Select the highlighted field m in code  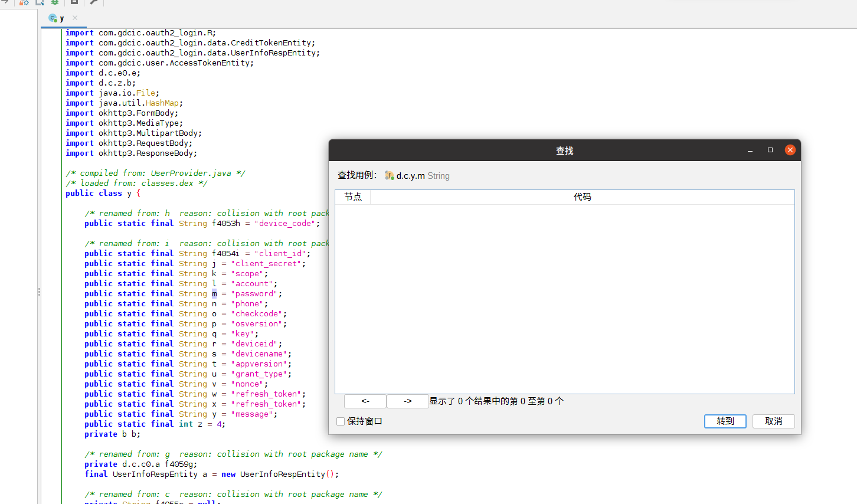(215, 293)
